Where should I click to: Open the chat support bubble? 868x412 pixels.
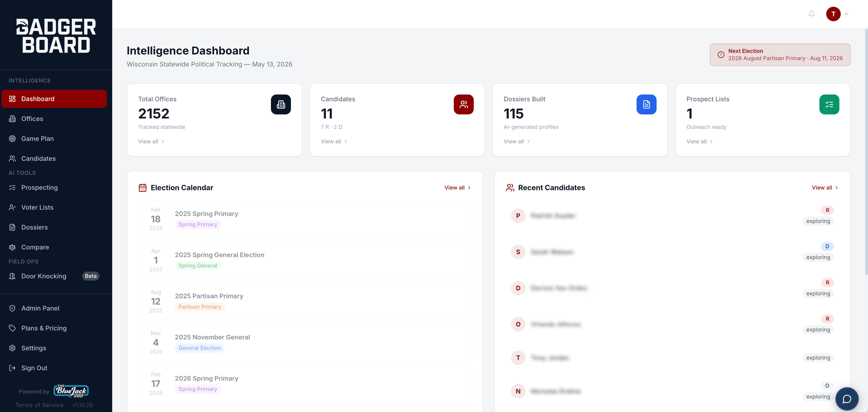point(847,399)
